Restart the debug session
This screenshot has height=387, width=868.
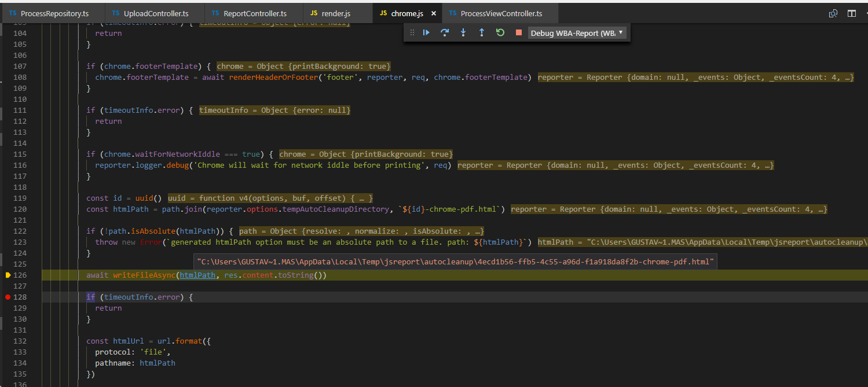coord(500,32)
